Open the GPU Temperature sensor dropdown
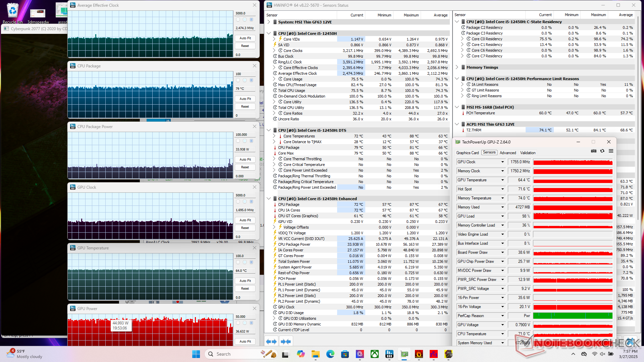Screen dimensions: 644x362 coord(502,180)
